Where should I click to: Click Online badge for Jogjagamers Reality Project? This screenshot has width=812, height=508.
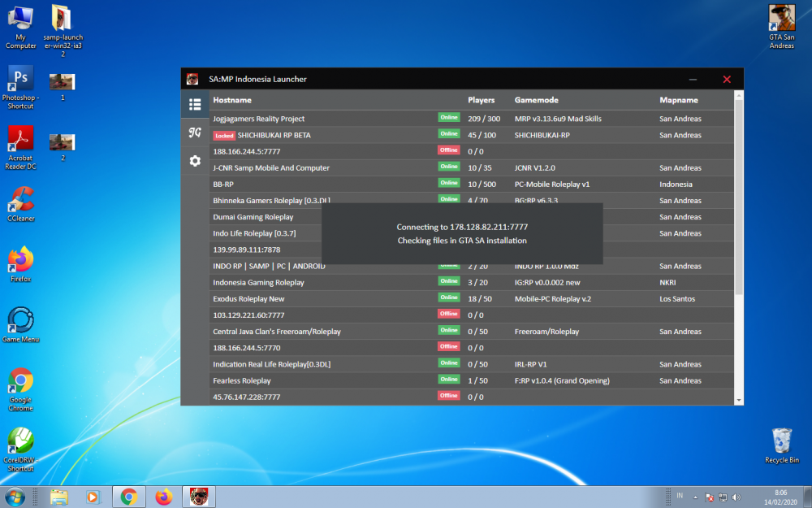(x=448, y=118)
